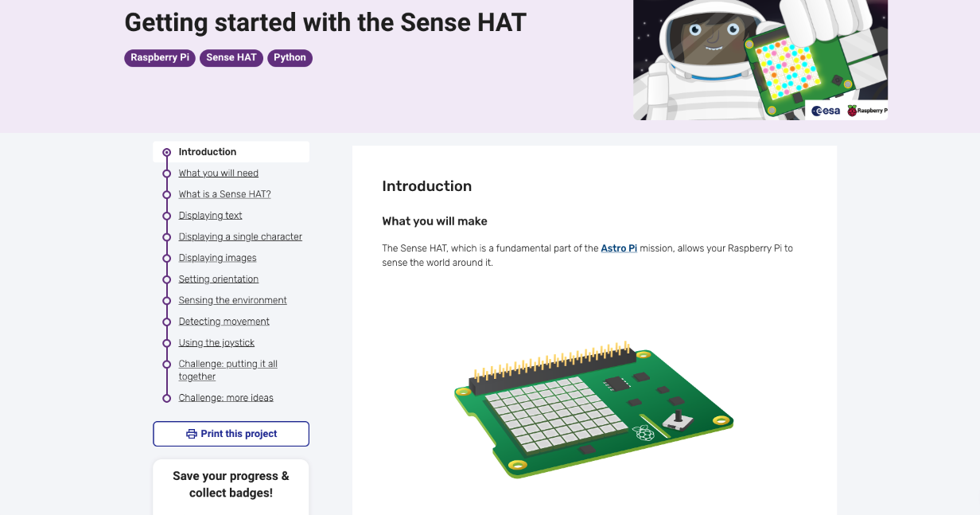Screen dimensions: 980x515
Task: Select the progress circle beside Displaying images
Action: pos(165,258)
